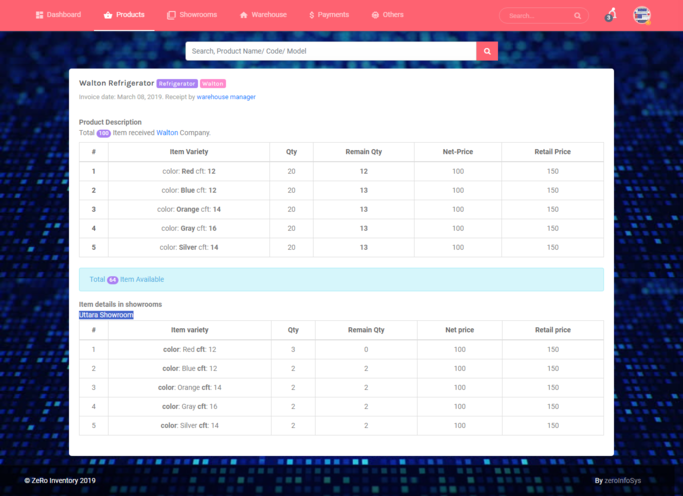Click the top-right navbar search box

coord(535,16)
